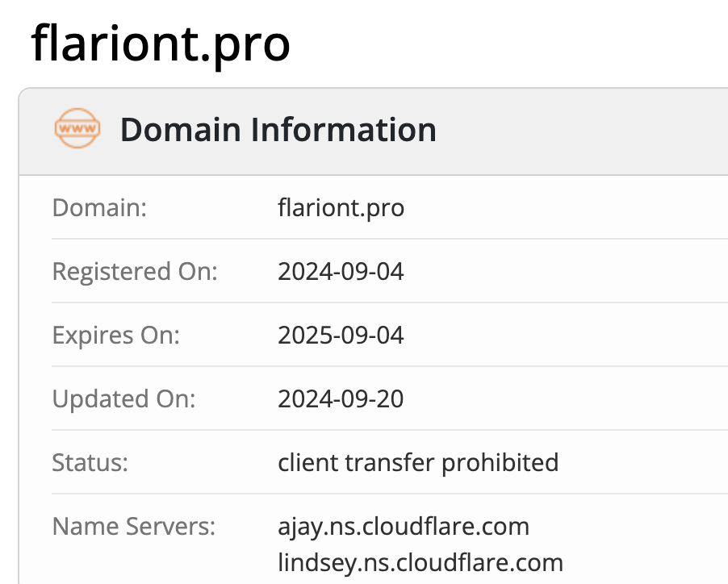Select updated date 2024-09-20
This screenshot has height=584, width=728.
click(x=341, y=399)
